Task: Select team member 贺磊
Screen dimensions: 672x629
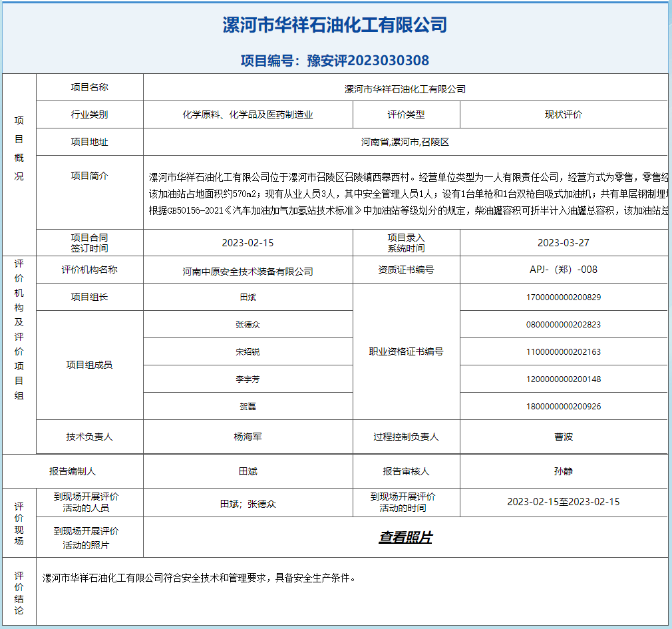Action: point(248,406)
